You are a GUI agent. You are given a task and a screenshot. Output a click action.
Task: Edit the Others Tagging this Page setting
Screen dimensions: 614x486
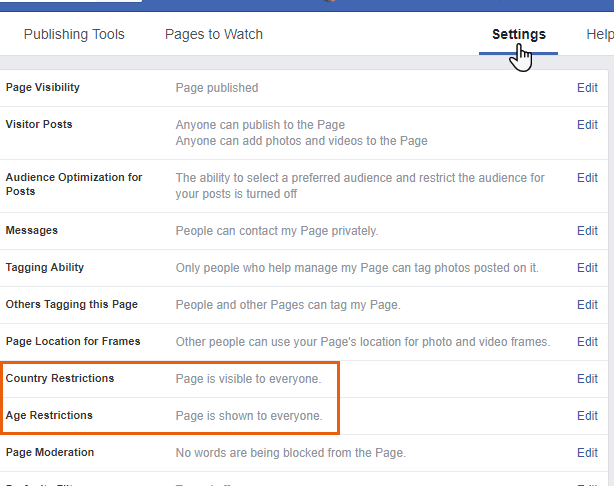click(587, 305)
